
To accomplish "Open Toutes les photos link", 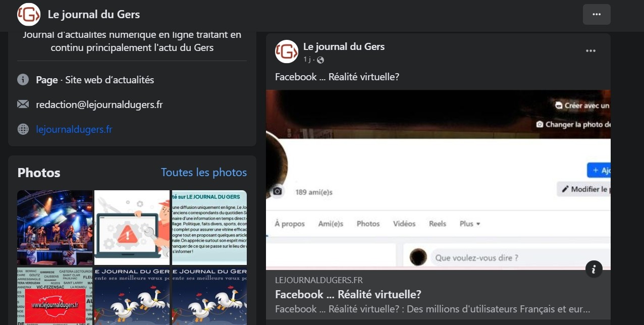I will [204, 173].
